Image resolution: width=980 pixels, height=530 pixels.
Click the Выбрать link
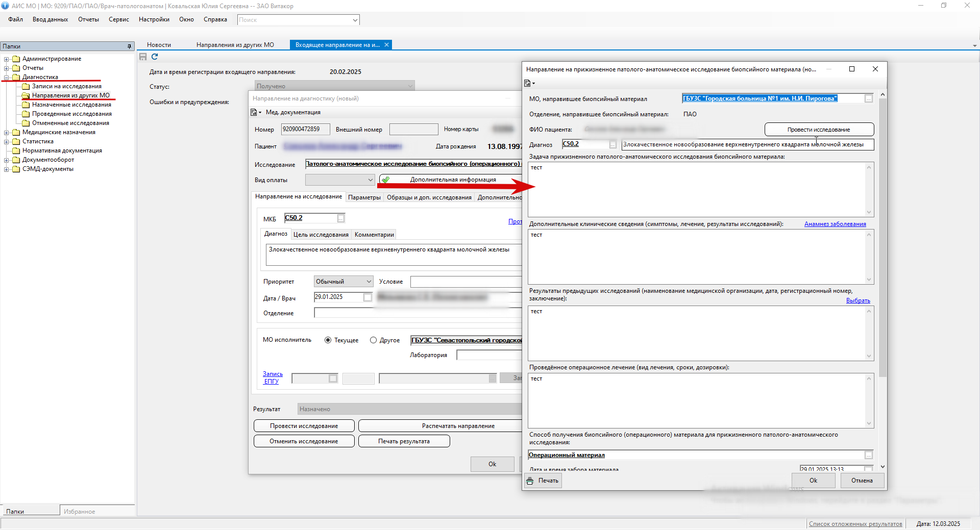coord(858,300)
